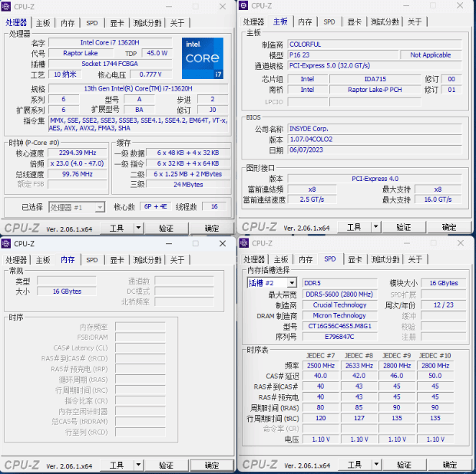Screen dimensions: 476x474
Task: Click BIOS date 06/07/2023
Action: (375, 150)
